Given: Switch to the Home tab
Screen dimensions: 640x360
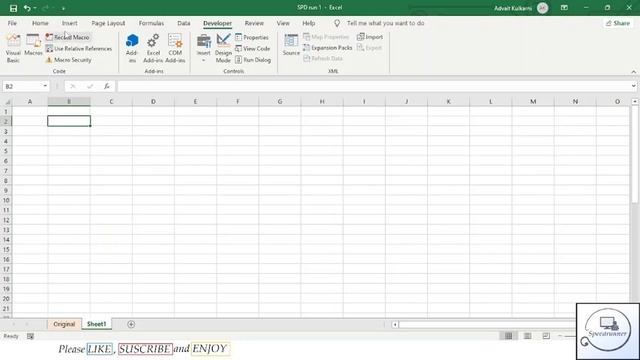Looking at the screenshot, I should (x=40, y=23).
